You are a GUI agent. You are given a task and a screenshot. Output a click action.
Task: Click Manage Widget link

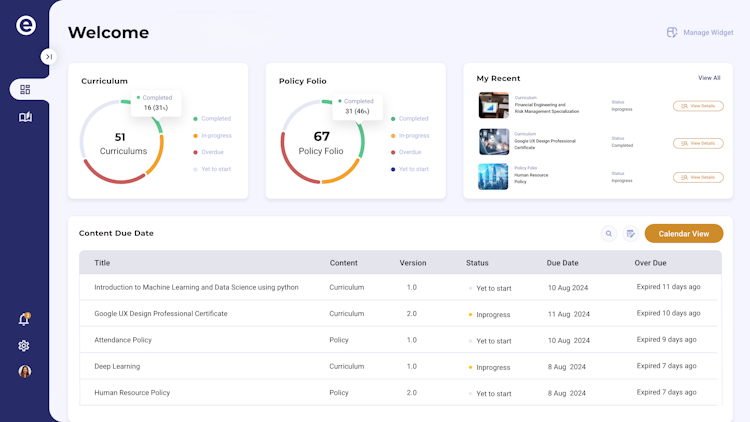coord(700,33)
